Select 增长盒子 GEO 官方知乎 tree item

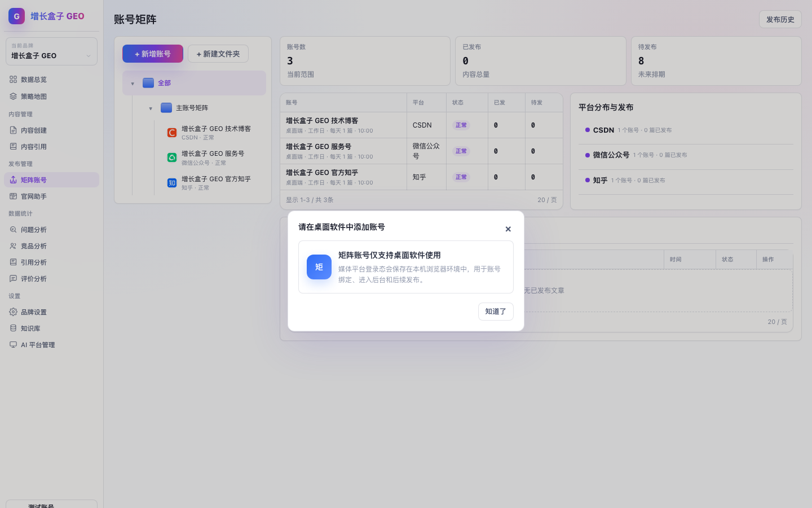tap(215, 183)
